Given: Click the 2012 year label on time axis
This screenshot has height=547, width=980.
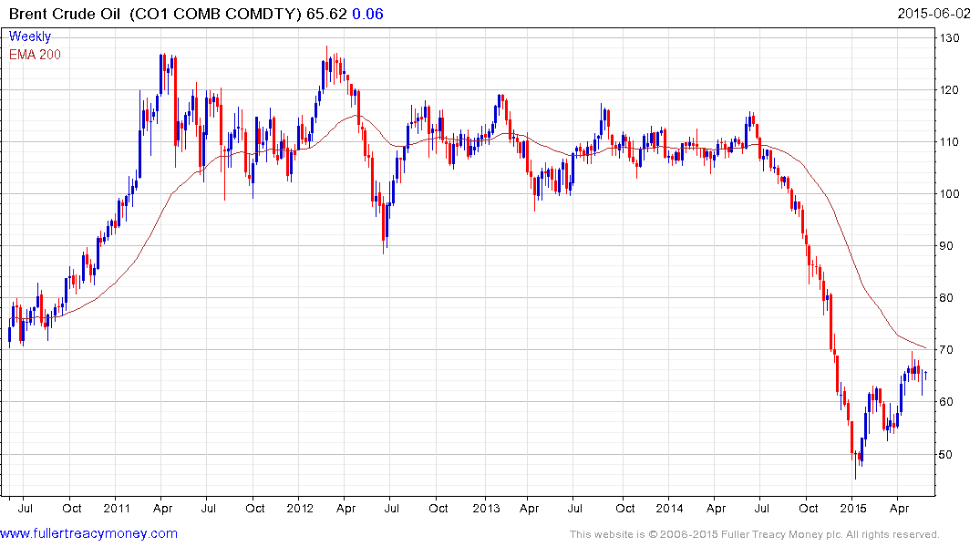Looking at the screenshot, I should click(300, 508).
